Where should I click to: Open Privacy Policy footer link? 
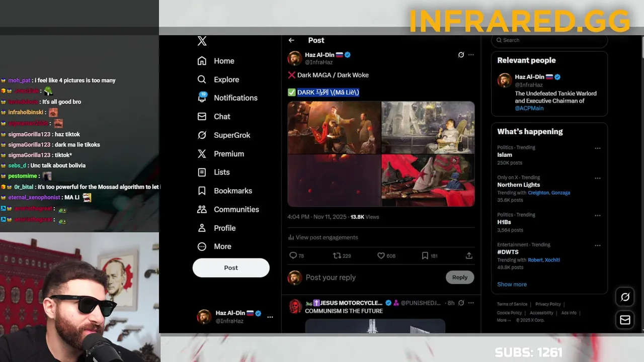[x=548, y=304]
